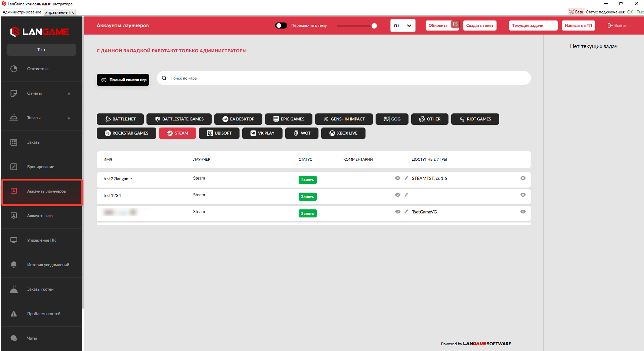
Task: Click the Отчеты report icon in sidebar
Action: click(x=14, y=93)
